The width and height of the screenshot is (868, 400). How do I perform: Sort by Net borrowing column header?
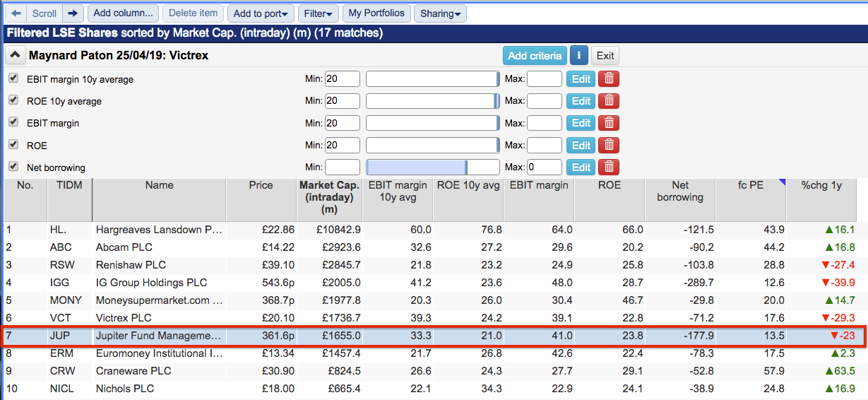[680, 200]
